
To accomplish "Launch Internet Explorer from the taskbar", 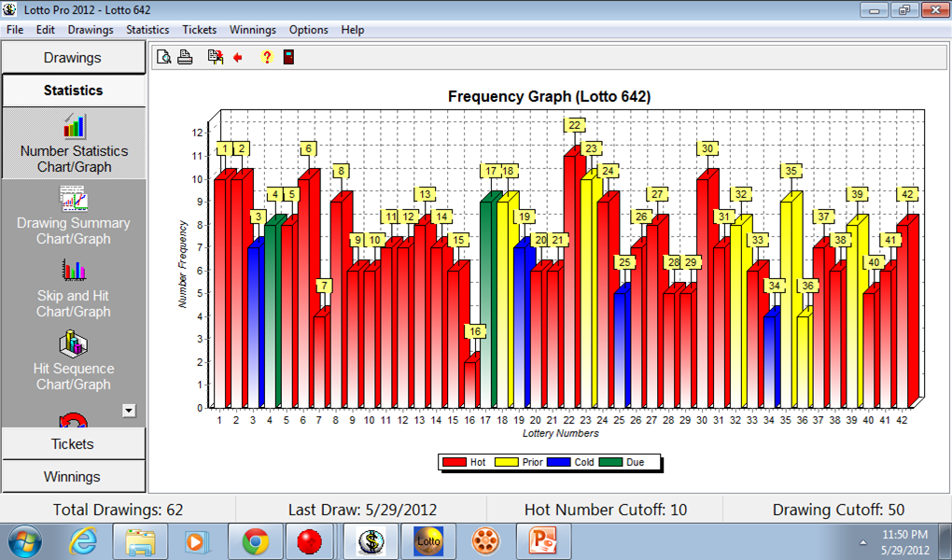I will (x=82, y=541).
